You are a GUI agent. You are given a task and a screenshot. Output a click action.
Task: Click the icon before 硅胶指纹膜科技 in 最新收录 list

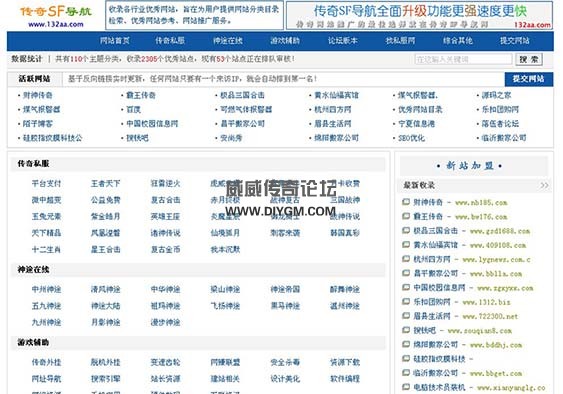pyautogui.click(x=406, y=358)
